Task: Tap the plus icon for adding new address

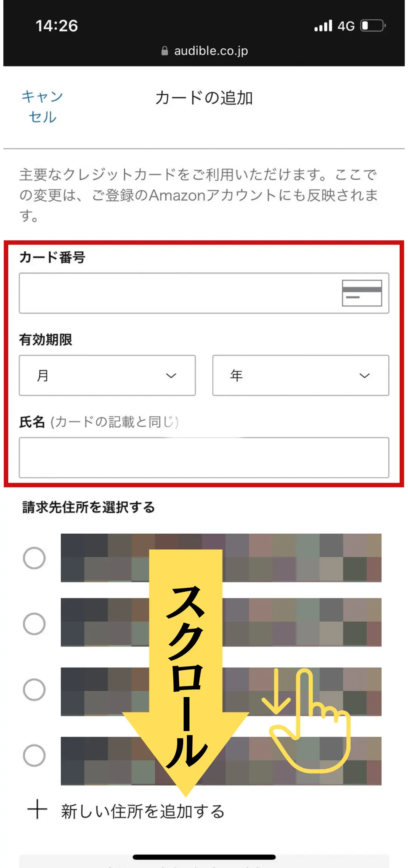Action: coord(37,810)
